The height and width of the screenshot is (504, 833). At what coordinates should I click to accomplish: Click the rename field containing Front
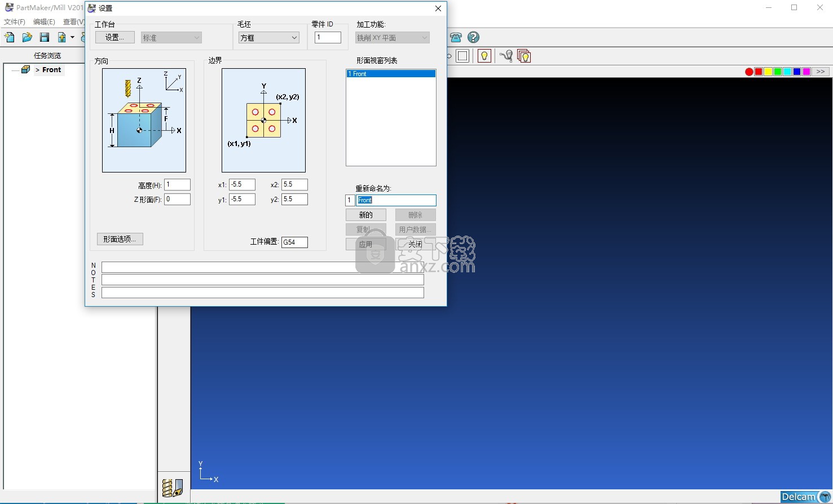pos(396,200)
